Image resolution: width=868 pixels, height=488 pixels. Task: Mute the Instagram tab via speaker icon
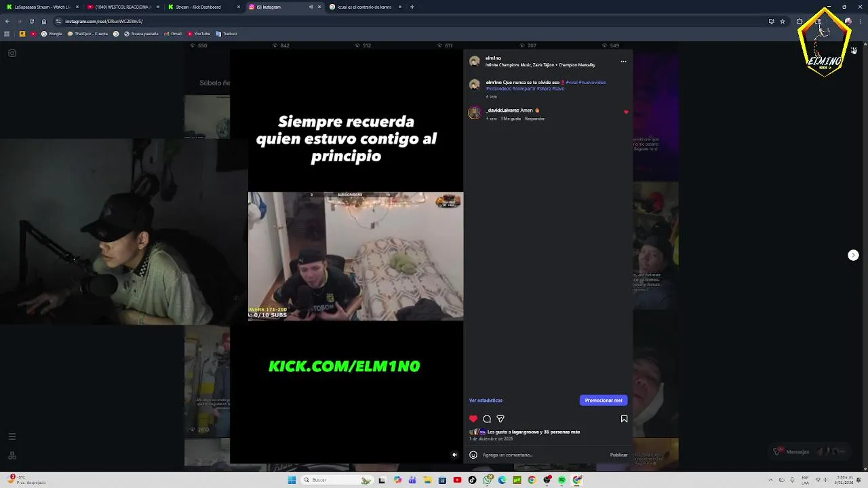tap(311, 7)
